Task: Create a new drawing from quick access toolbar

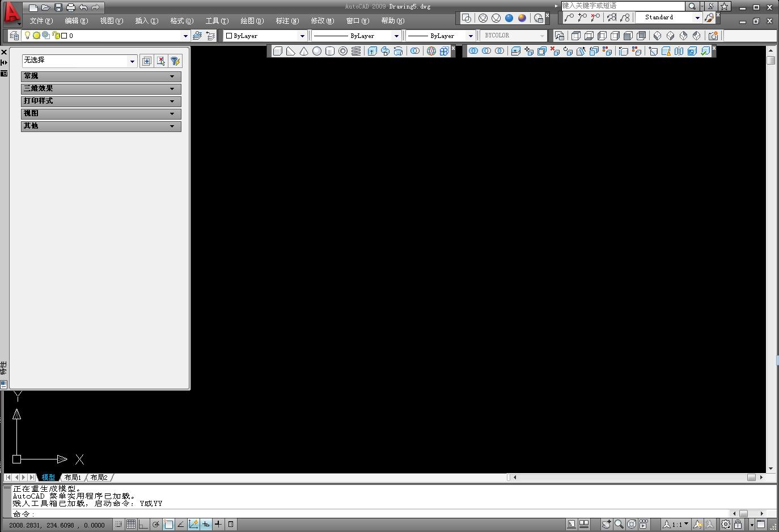Action: 33,7
